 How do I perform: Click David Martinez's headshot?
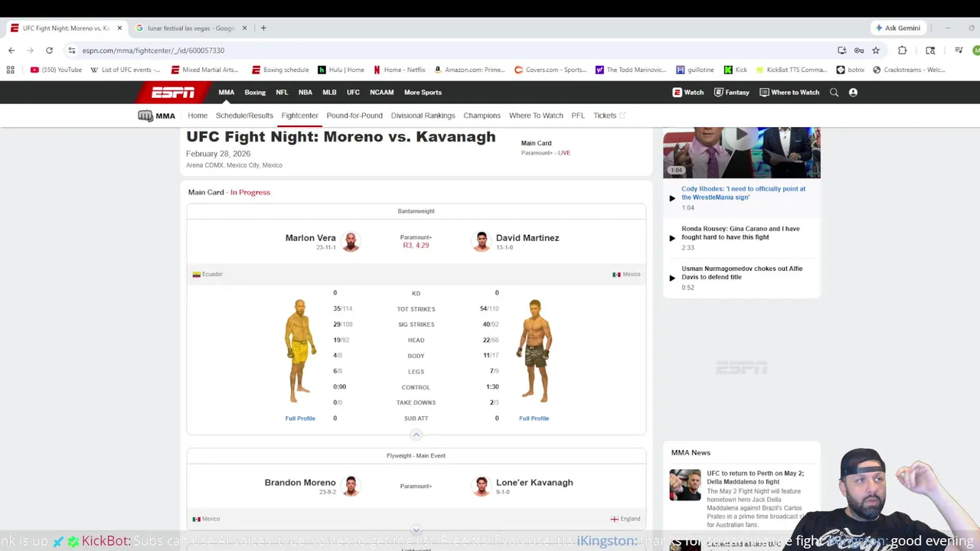click(x=481, y=241)
